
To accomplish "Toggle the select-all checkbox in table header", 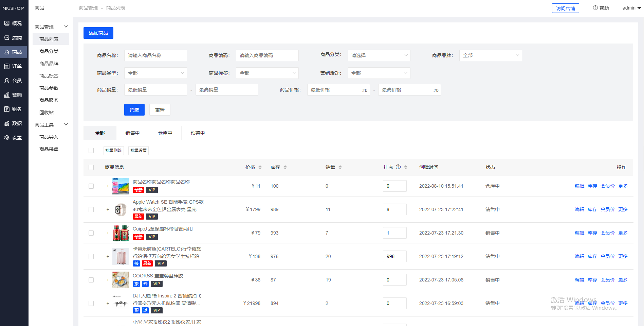I will [x=91, y=167].
